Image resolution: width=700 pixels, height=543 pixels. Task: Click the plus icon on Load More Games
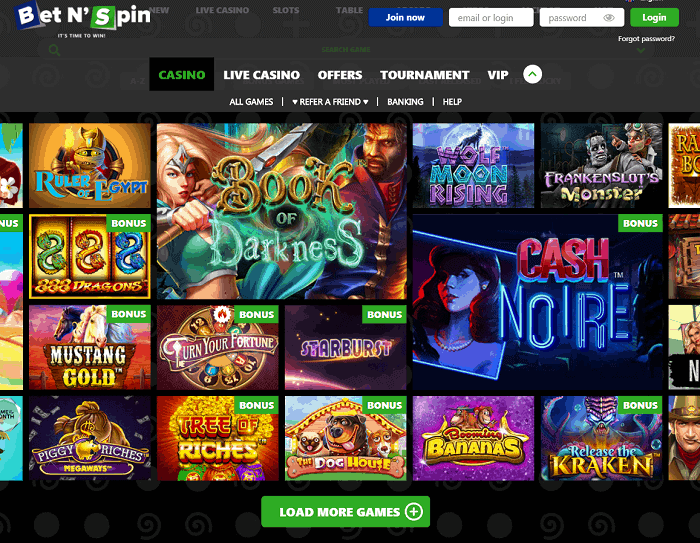(413, 512)
